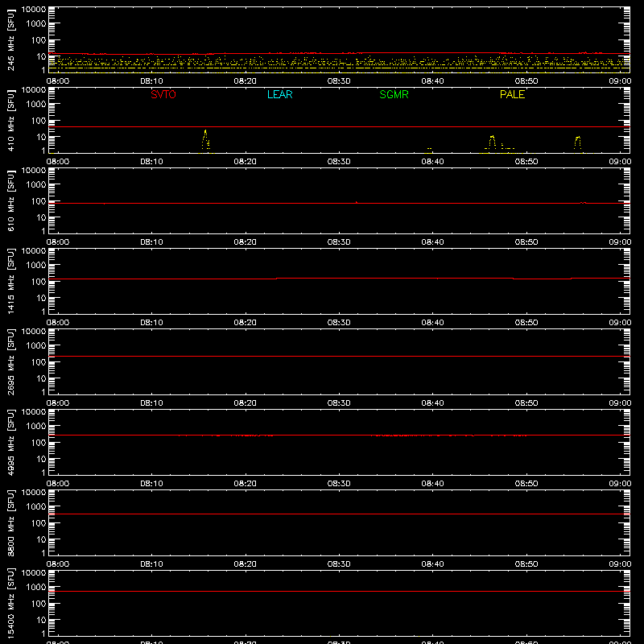Click the 10000 y-axis label of 245 MHz plot

point(34,10)
